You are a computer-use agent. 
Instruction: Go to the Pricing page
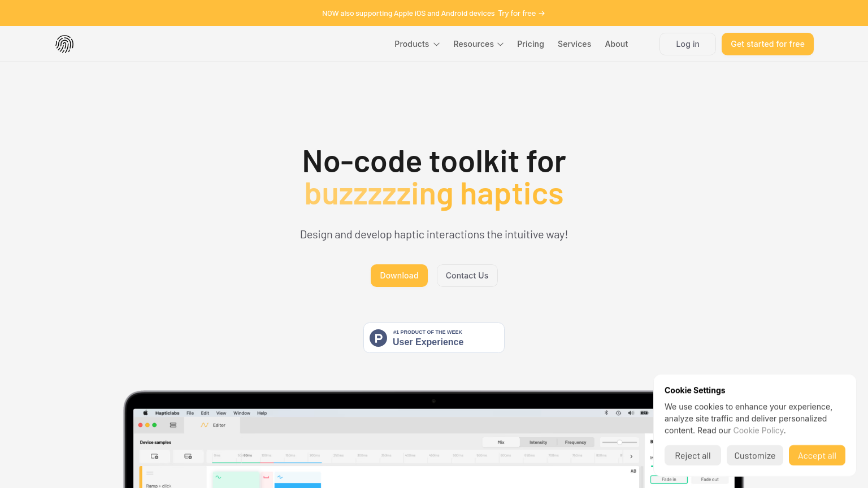(x=530, y=44)
